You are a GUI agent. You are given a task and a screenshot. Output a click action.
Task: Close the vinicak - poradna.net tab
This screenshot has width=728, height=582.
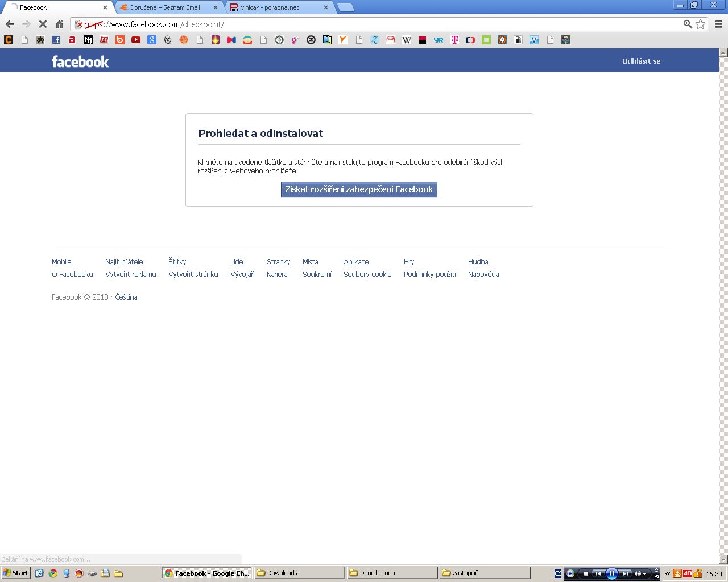click(326, 7)
